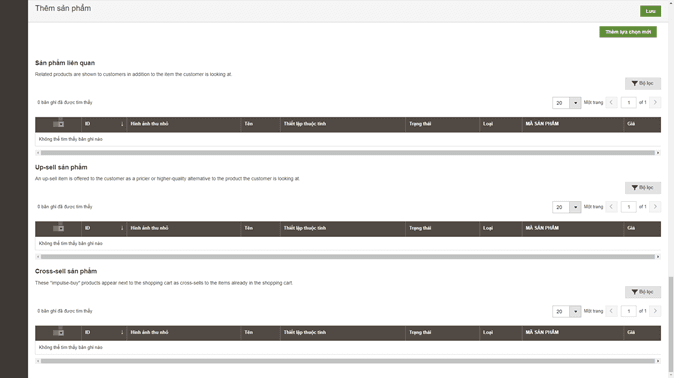674x378 pixels.
Task: Toggle select-all checkbox in Sản phẩm liên quan grid
Action: 58,124
